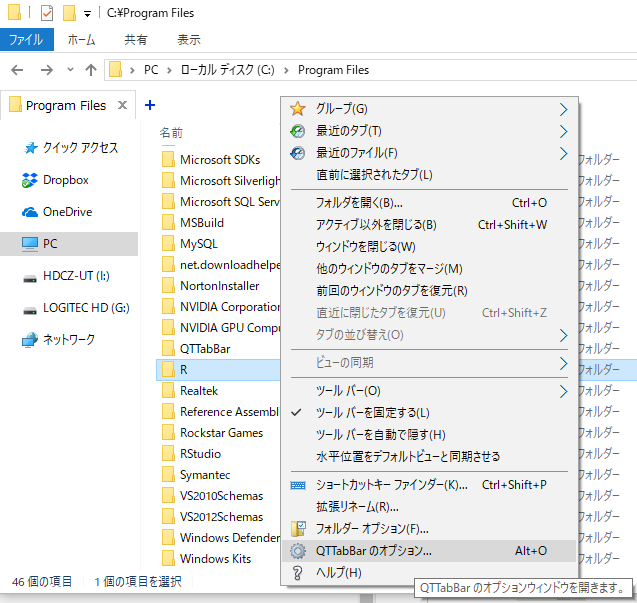The height and width of the screenshot is (603, 637).
Task: Click the RStudio folder icon
Action: pos(168,453)
